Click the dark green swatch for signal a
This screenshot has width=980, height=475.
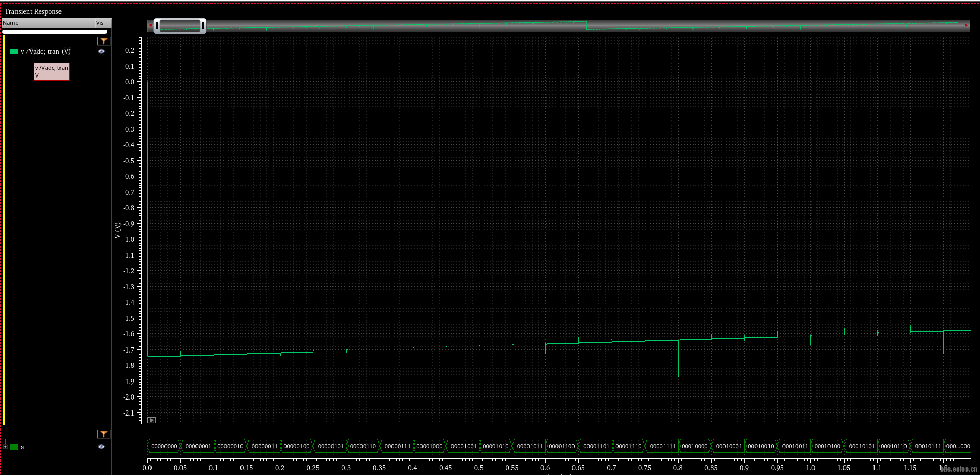(14, 447)
